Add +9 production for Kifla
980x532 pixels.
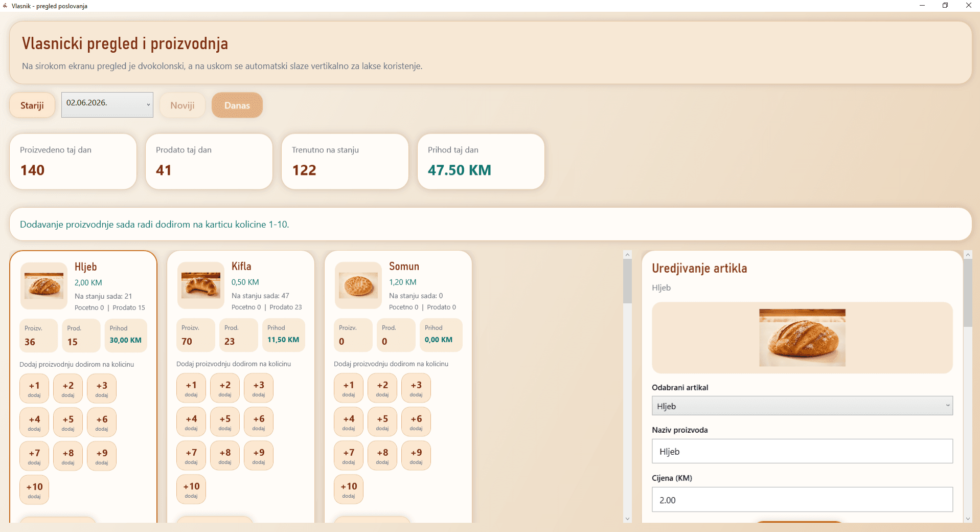coord(259,456)
